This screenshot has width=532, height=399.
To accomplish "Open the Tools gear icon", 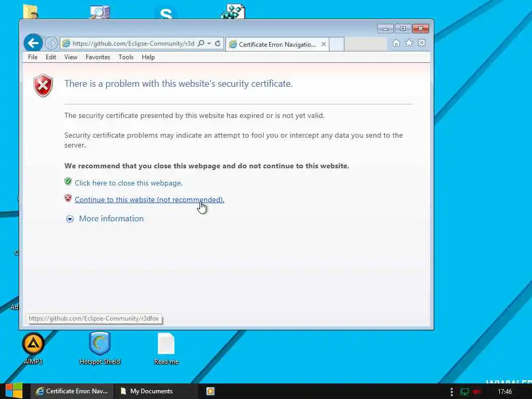I will pos(422,43).
